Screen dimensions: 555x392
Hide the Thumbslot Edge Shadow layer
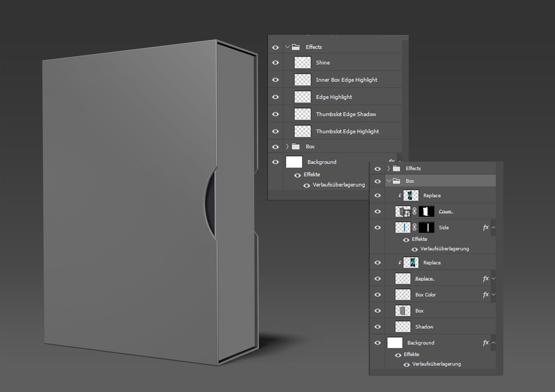[x=275, y=114]
